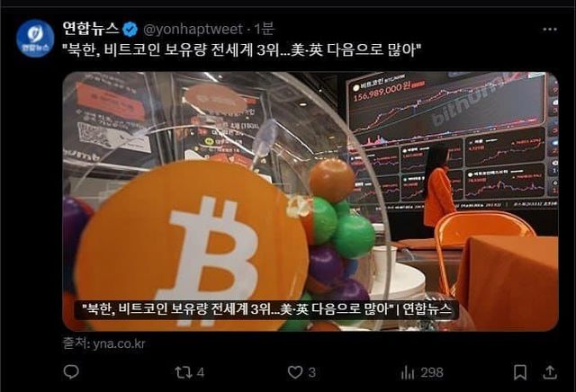Click the retweet arrows icon
The image size is (576, 392).
click(x=183, y=372)
